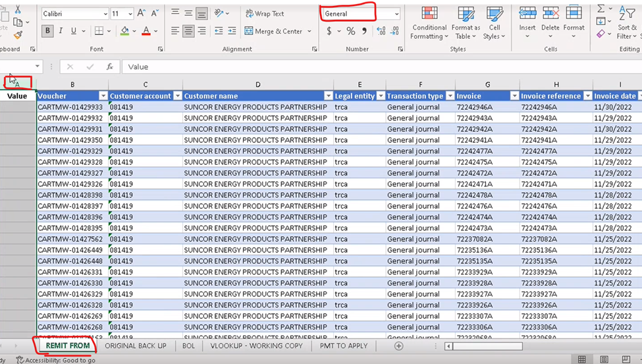
Task: Click Align Left icon
Action: (175, 31)
